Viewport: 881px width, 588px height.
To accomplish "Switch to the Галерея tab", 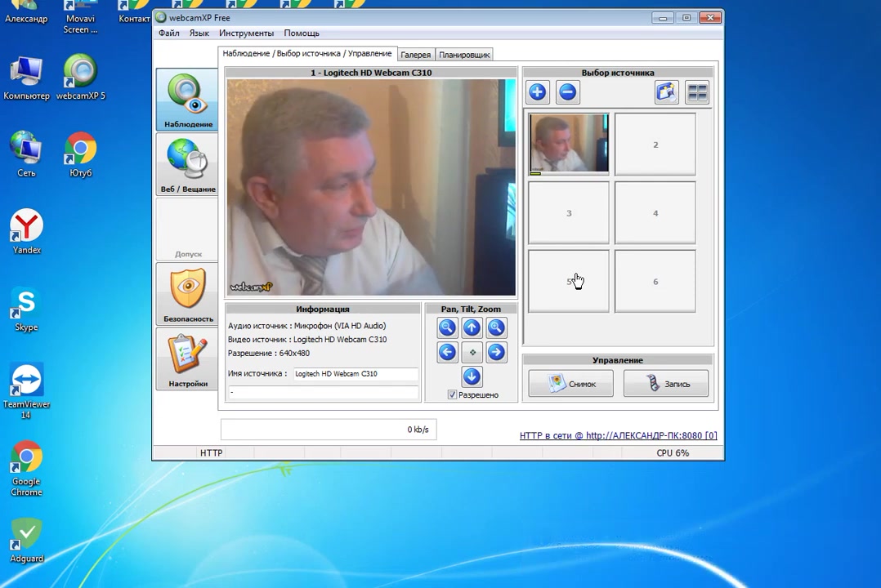I will (416, 55).
